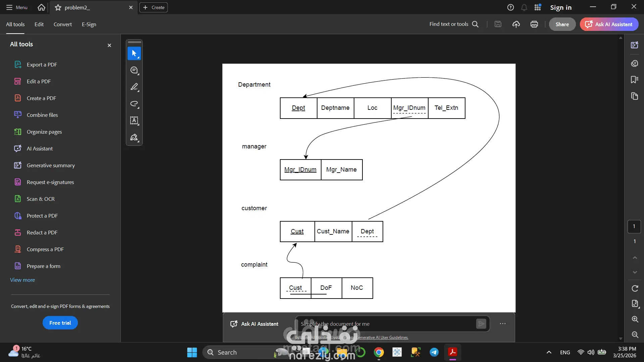Viewport: 644px width, 362px height.
Task: Go to previous page up chevron
Action: click(x=635, y=258)
